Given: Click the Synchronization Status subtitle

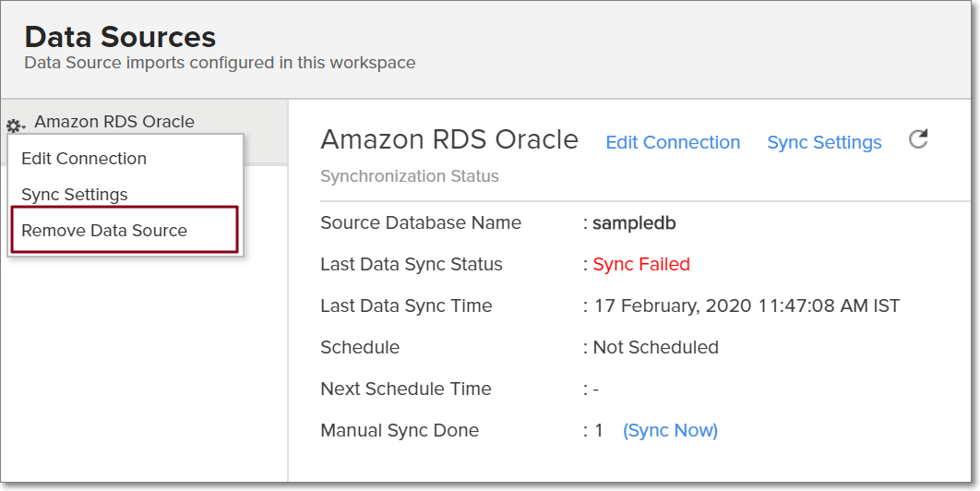Looking at the screenshot, I should (x=409, y=176).
